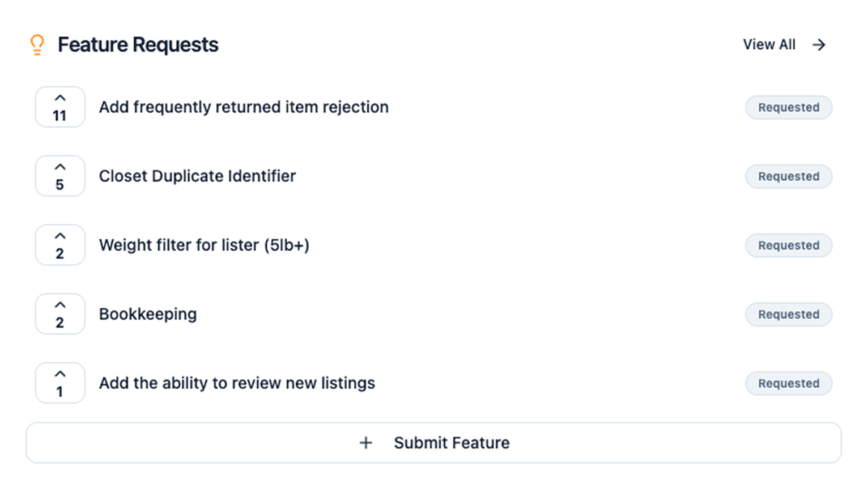Click Requested badge for frequently returned item rejection
Screen dimensions: 868x487
pyautogui.click(x=788, y=108)
